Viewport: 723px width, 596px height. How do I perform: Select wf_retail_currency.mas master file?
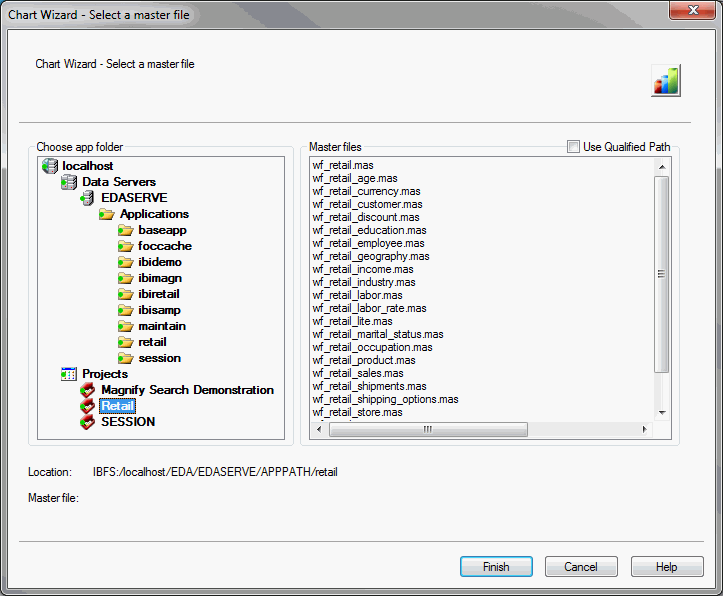tap(366, 191)
